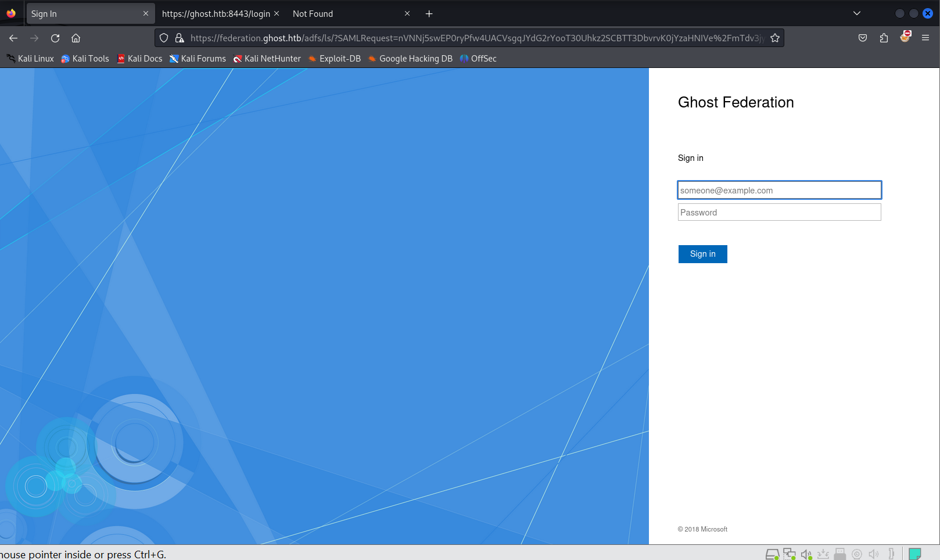Switch to the Sign In tab

pos(90,13)
